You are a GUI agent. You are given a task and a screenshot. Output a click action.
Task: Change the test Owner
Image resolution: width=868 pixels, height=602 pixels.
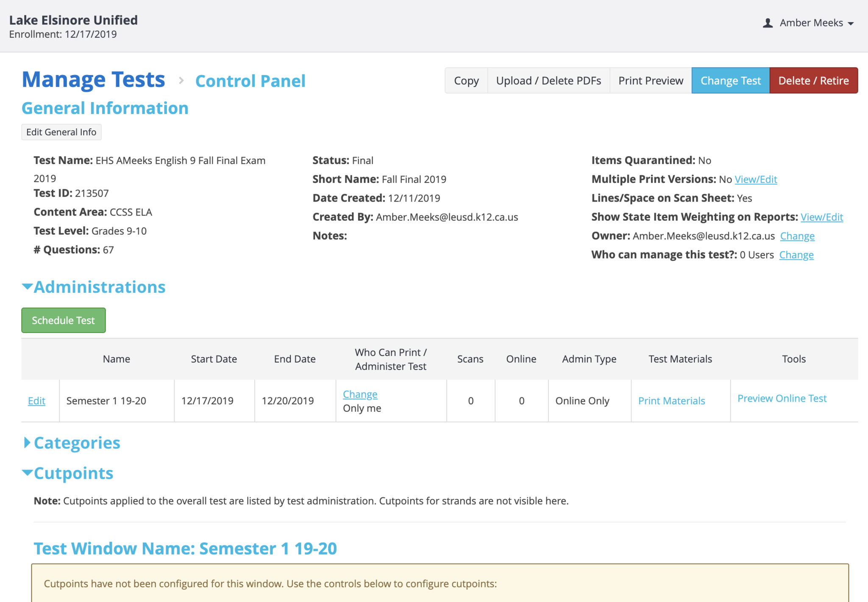797,236
